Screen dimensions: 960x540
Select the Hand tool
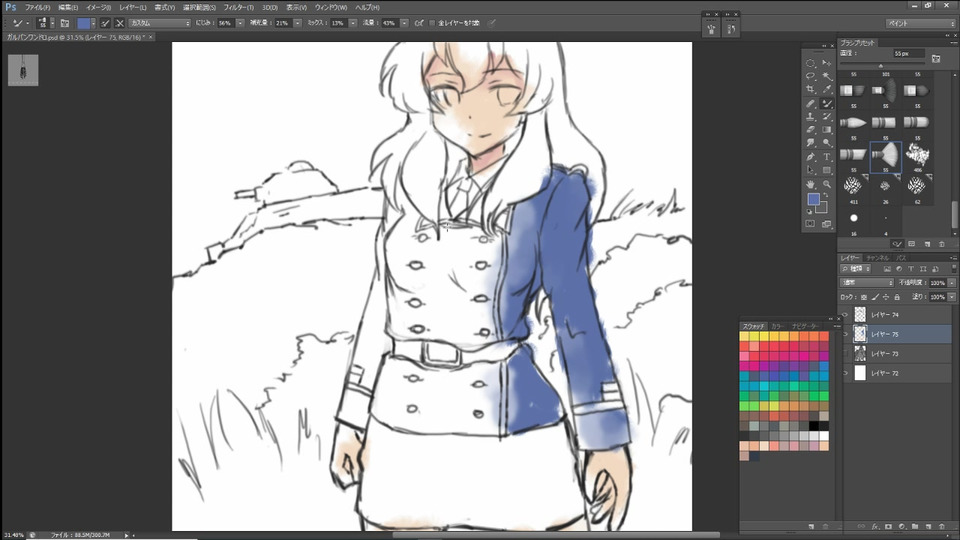point(810,184)
